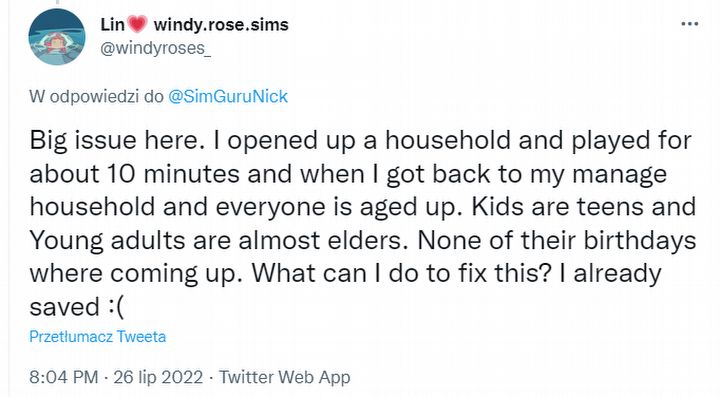The image size is (720, 397).
Task: Click the "Big issue here." opening sentence
Action: tap(117, 140)
